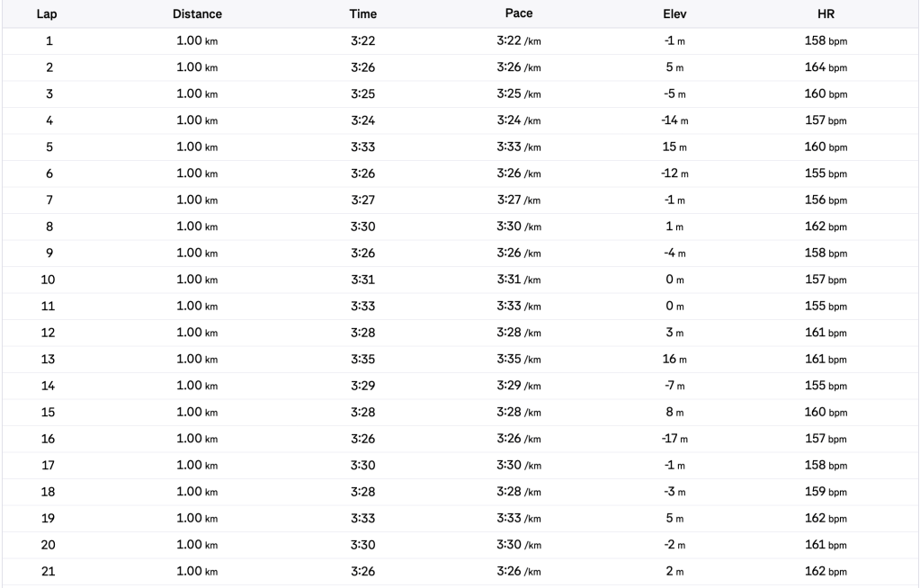Click the 3:27 /km pace for lap 7
920x588 pixels.
pos(519,200)
